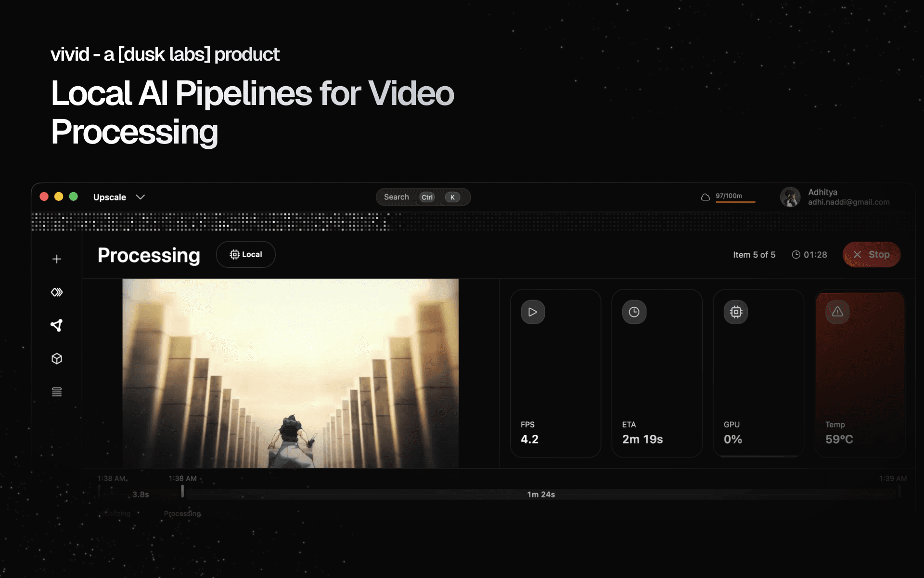Click the cloud usage icon
This screenshot has width=924, height=578.
706,197
